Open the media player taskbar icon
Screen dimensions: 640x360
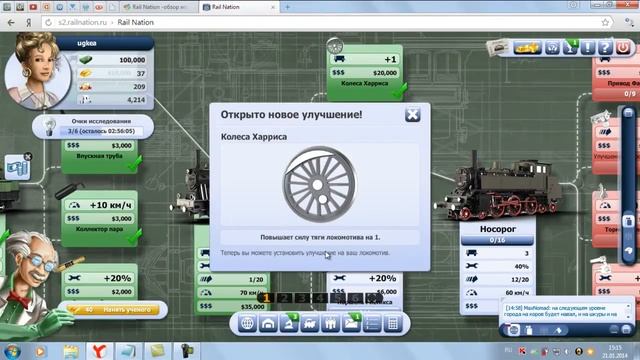40,351
